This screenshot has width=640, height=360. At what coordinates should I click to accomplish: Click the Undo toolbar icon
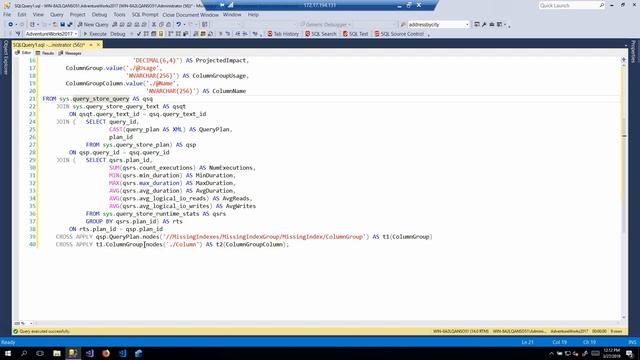click(178, 24)
